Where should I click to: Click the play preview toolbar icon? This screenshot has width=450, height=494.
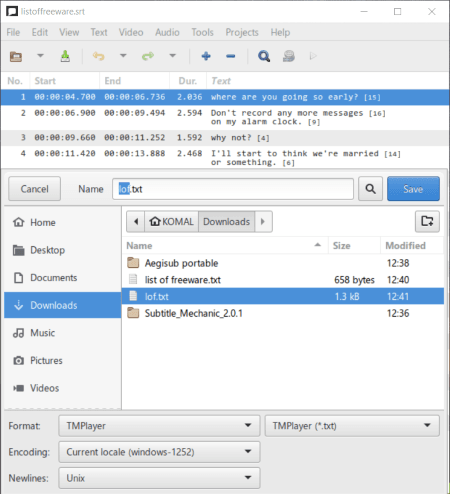[313, 56]
